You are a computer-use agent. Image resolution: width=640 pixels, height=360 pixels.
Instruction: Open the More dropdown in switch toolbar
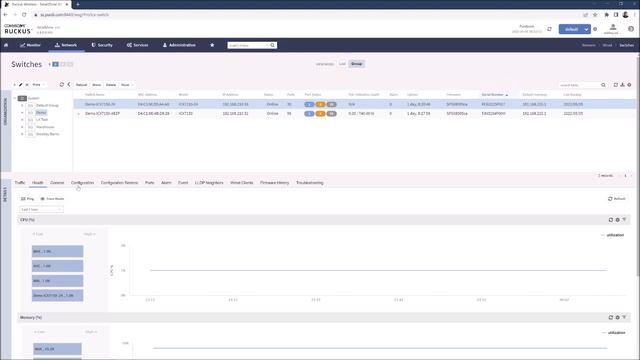coord(127,85)
